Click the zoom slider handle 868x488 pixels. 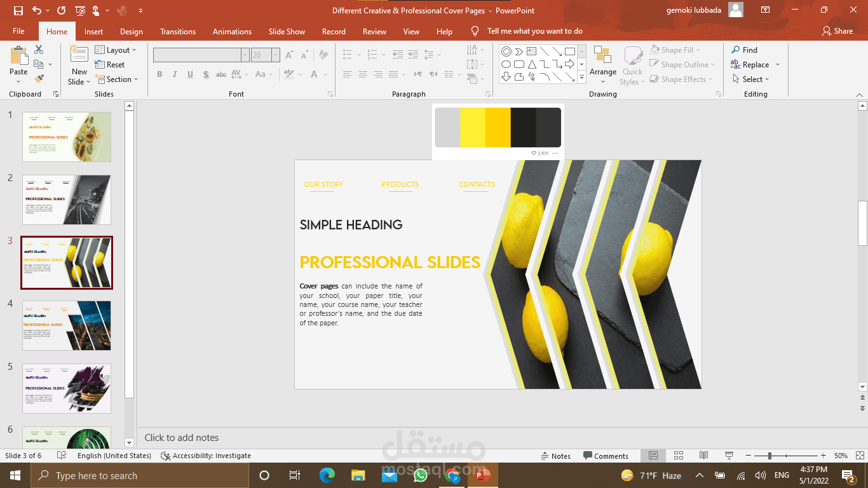tap(770, 456)
